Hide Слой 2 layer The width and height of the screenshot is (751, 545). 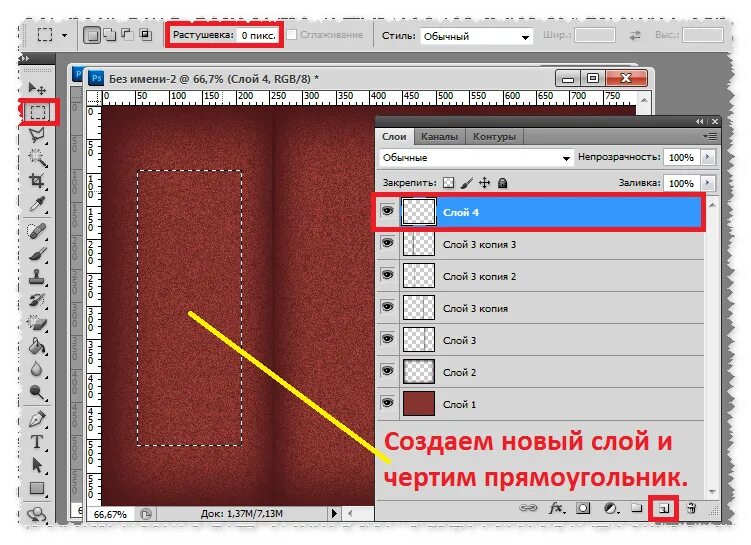tap(387, 372)
